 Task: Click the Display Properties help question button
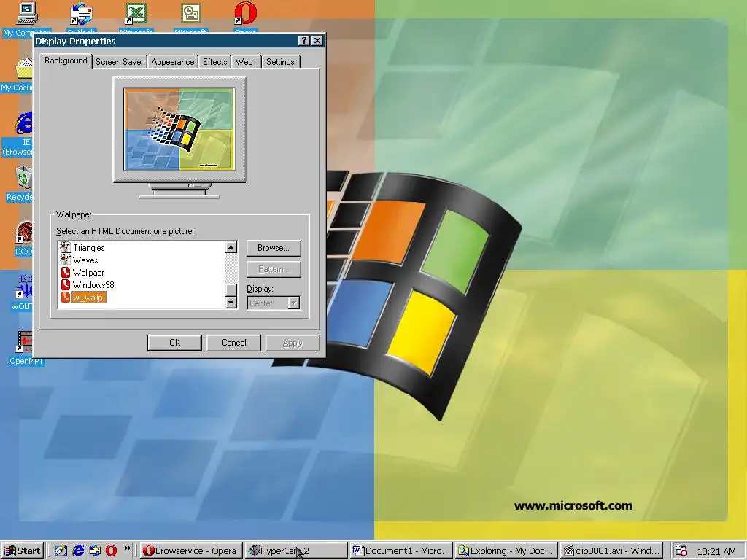303,41
